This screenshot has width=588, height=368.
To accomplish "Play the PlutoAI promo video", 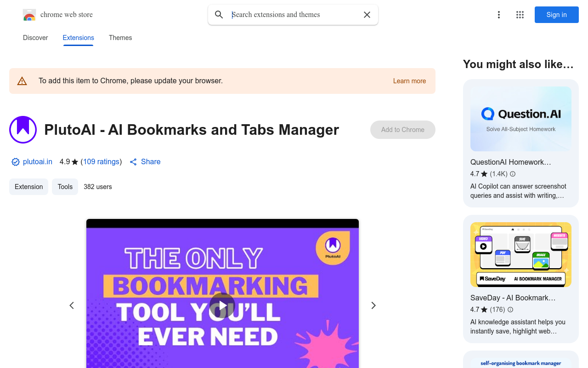I will point(222,305).
